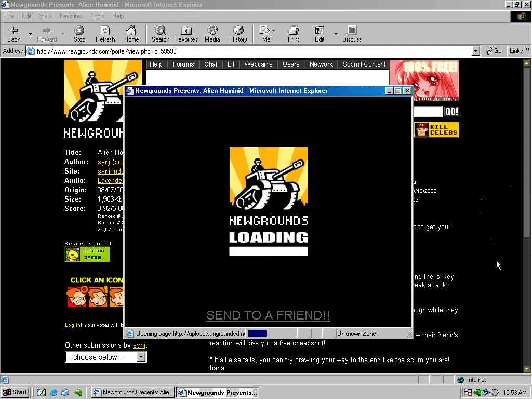Click synj link in Other submissions
Viewport: 532px width, 399px height.
click(x=139, y=345)
